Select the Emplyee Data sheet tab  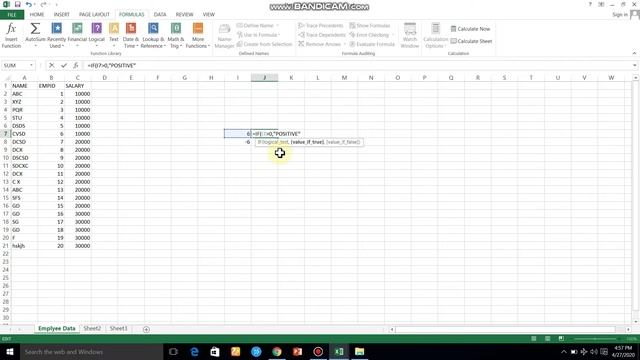[x=57, y=329]
